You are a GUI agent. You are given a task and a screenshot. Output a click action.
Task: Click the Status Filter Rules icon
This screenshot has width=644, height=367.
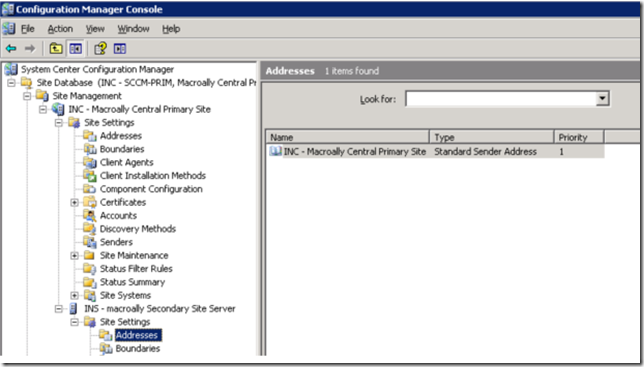tap(90, 268)
